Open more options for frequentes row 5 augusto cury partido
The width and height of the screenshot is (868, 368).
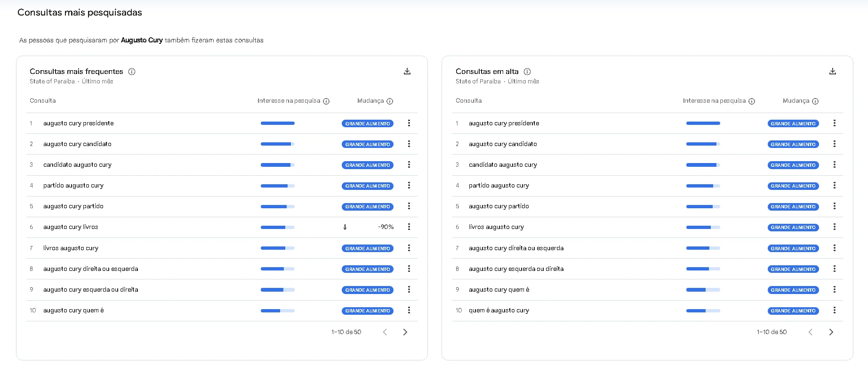(409, 206)
